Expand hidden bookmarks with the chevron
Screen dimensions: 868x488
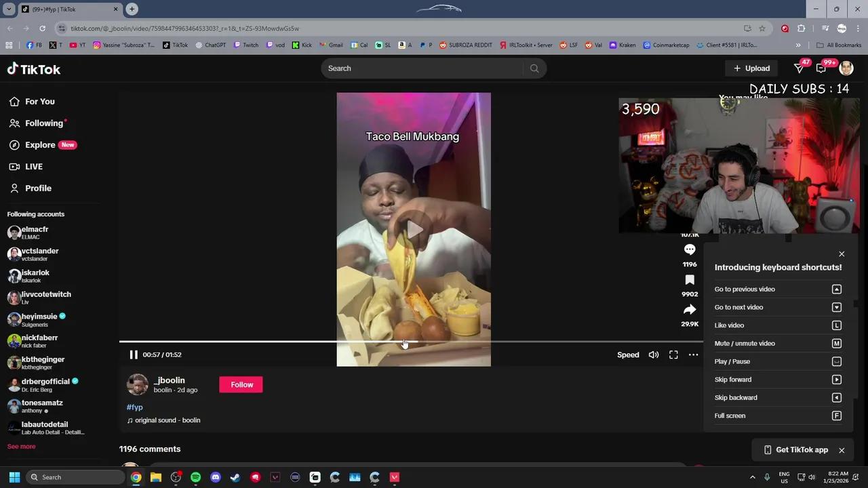tap(799, 45)
